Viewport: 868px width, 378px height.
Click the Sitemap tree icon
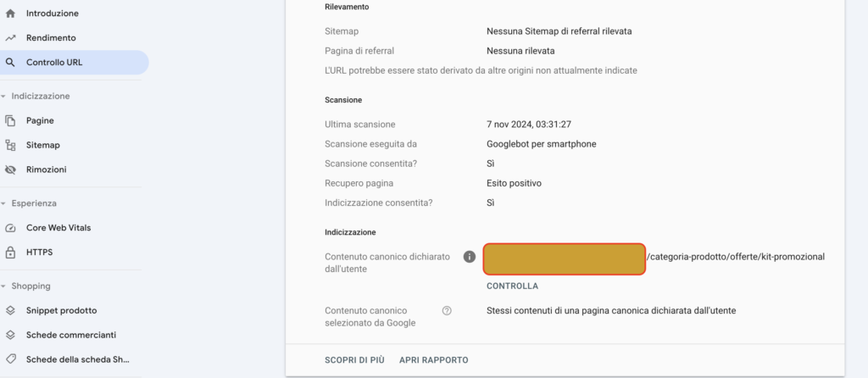[10, 145]
